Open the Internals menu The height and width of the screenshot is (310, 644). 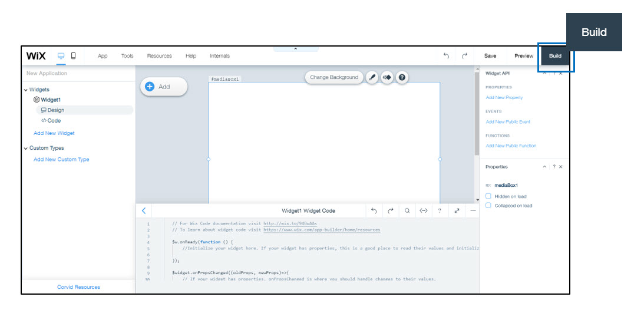pos(220,56)
